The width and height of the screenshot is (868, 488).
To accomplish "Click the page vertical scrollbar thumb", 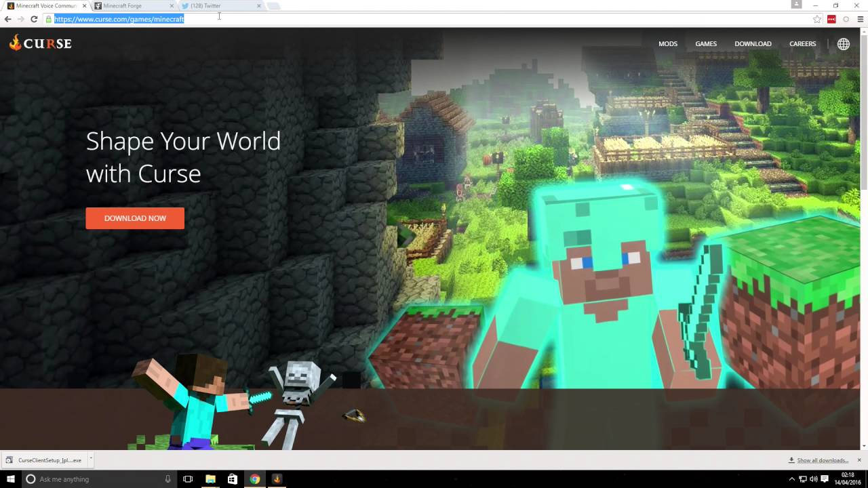I will click(x=864, y=112).
